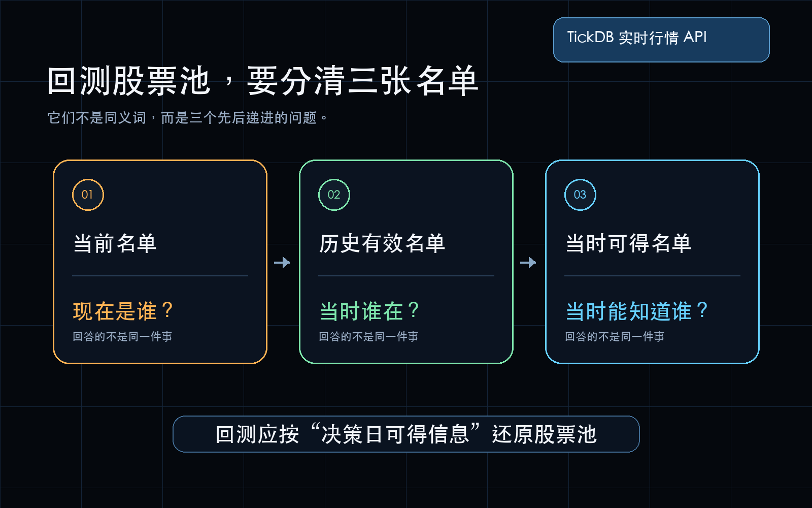812x508 pixels.
Task: Click the orange 现在是谁？ question
Action: point(124,311)
